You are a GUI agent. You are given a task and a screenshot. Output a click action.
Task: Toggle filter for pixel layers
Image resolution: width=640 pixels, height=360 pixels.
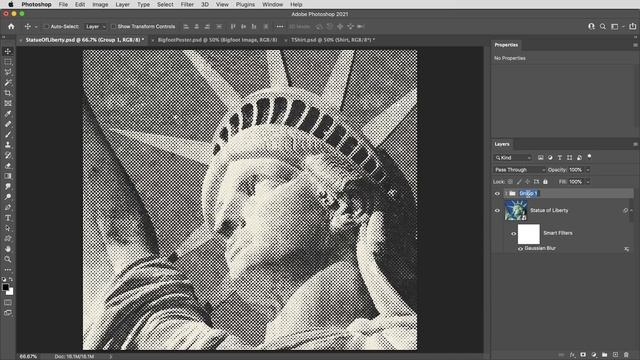[540, 158]
